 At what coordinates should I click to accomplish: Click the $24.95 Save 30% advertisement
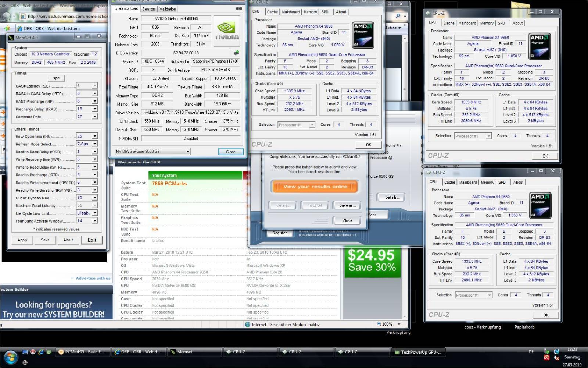[x=372, y=263]
